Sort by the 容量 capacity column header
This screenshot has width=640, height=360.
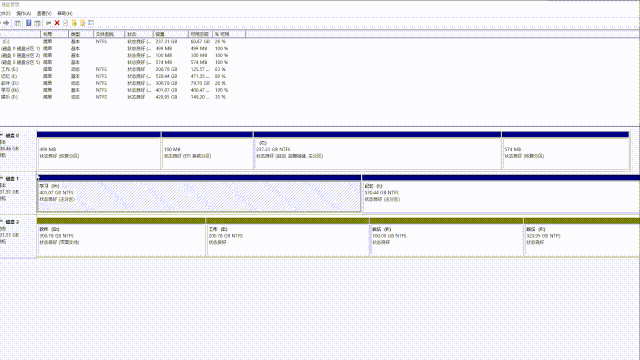tap(171, 34)
